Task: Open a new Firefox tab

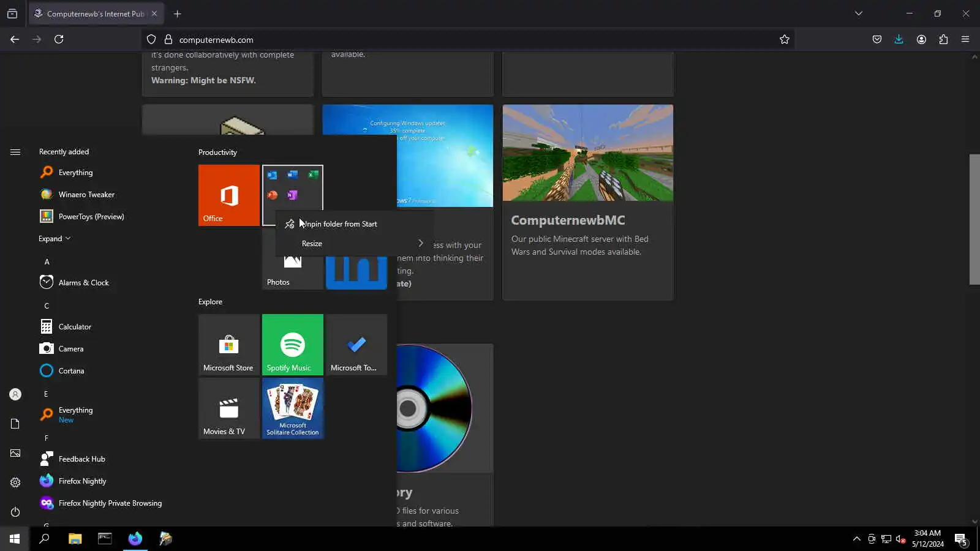Action: point(178,13)
